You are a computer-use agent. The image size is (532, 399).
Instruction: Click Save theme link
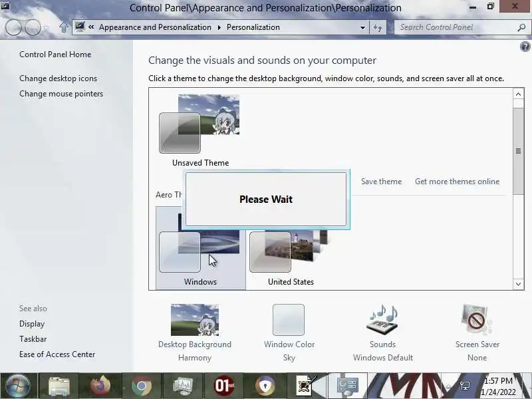tap(381, 182)
